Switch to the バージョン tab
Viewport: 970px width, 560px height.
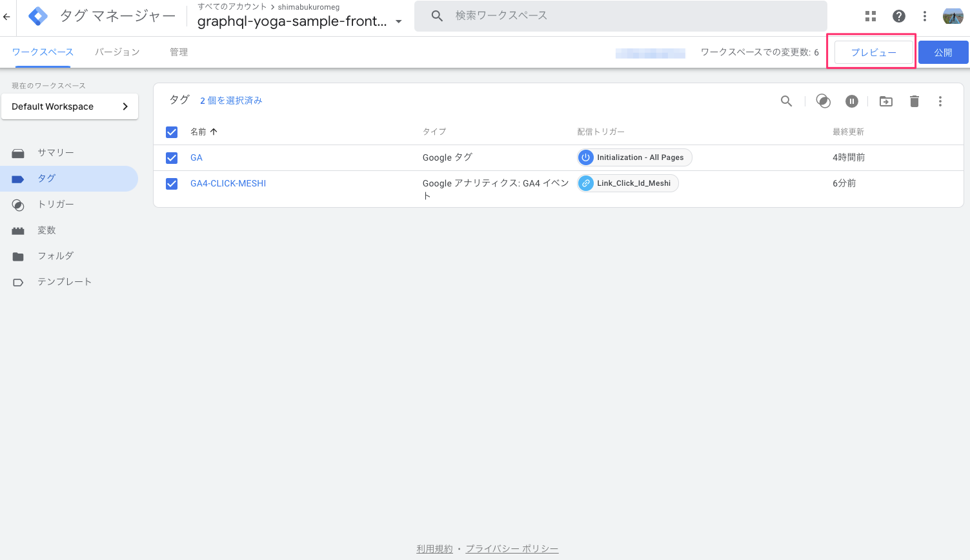click(x=116, y=52)
